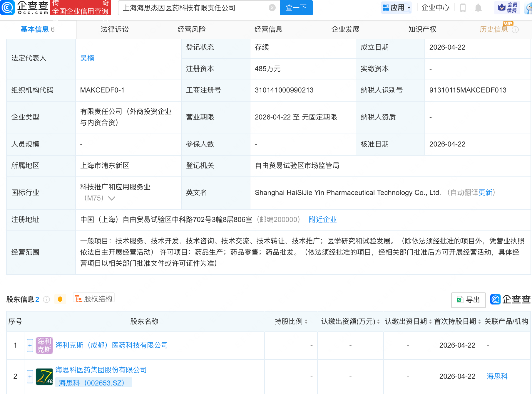Toggle sorting on 持股比例 column
This screenshot has width=532, height=394.
pyautogui.click(x=306, y=321)
